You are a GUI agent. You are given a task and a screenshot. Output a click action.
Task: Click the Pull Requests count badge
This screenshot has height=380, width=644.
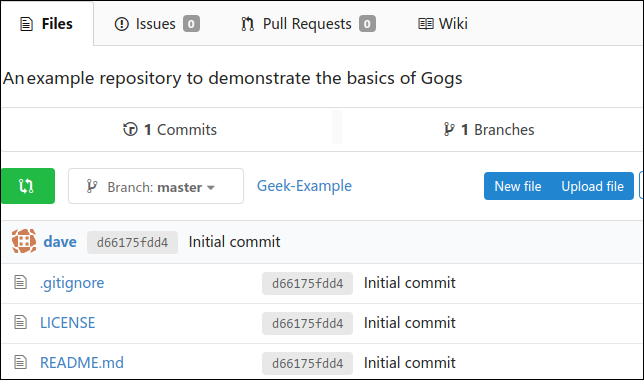[x=367, y=24]
